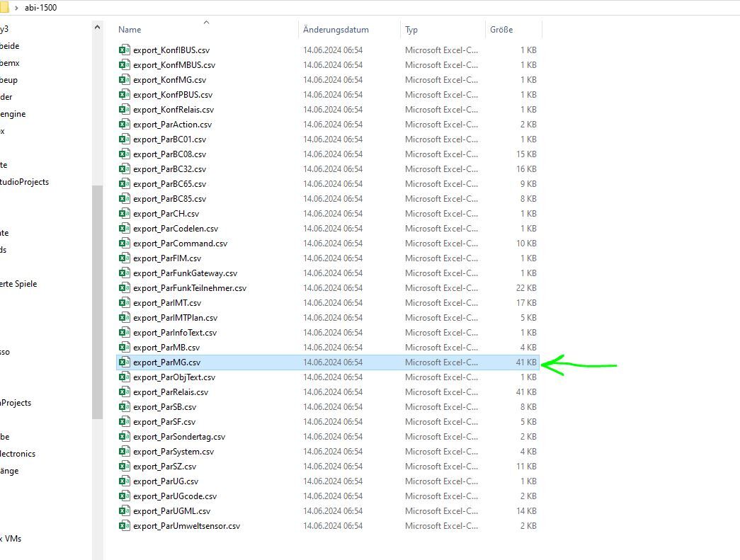Screen dimensions: 740x560
Task: Sort files by the Name column header
Action: point(130,29)
